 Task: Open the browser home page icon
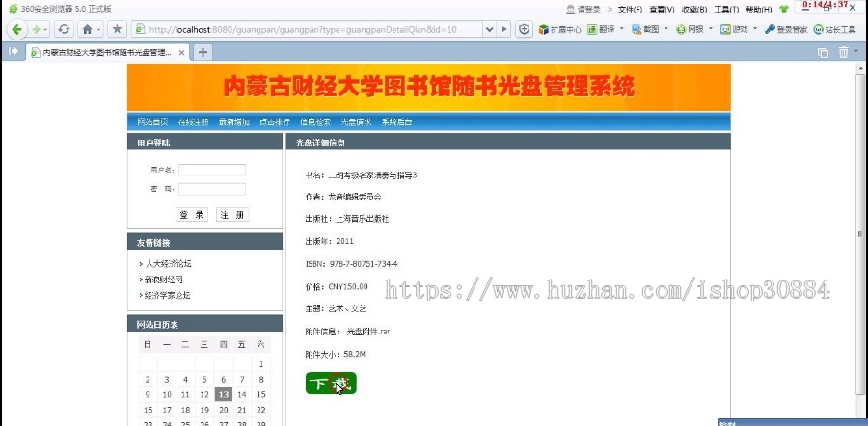88,29
